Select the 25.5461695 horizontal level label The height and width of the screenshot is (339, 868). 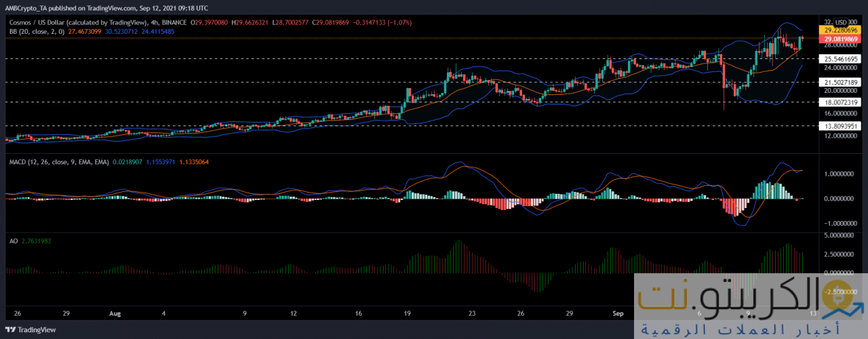click(841, 59)
